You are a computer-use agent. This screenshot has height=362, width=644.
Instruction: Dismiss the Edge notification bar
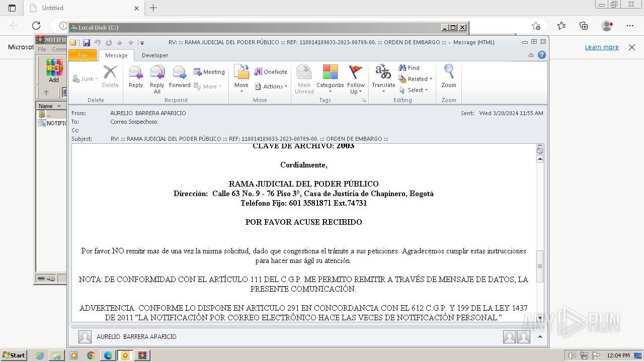coord(632,47)
